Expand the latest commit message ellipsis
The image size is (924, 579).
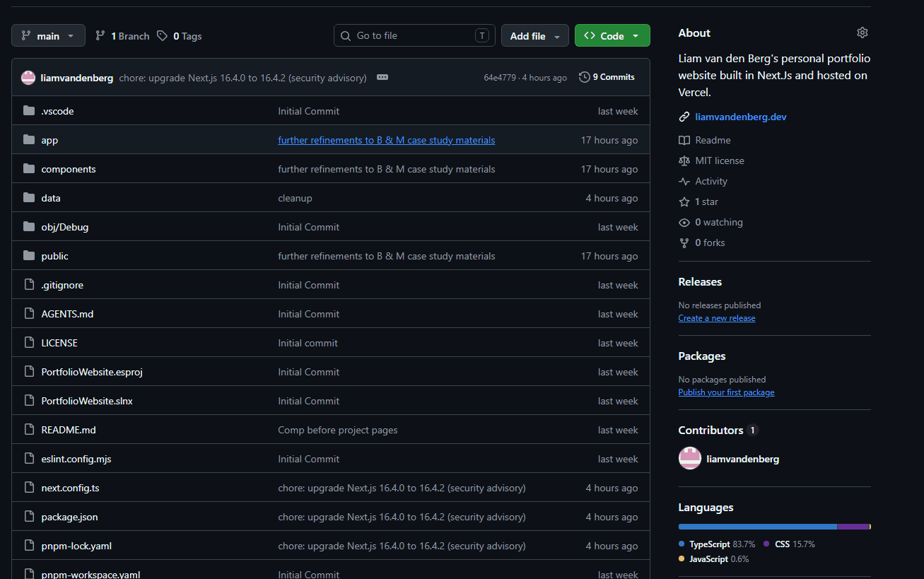pyautogui.click(x=382, y=78)
